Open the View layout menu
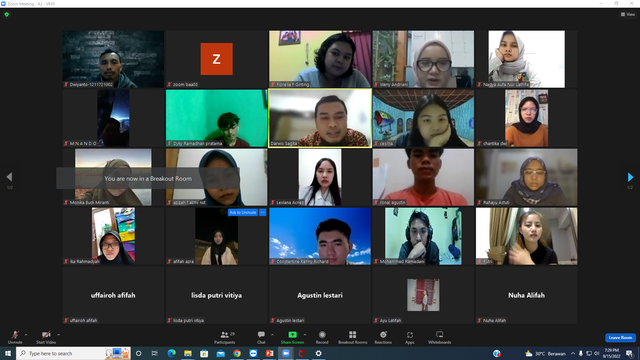 tap(628, 14)
